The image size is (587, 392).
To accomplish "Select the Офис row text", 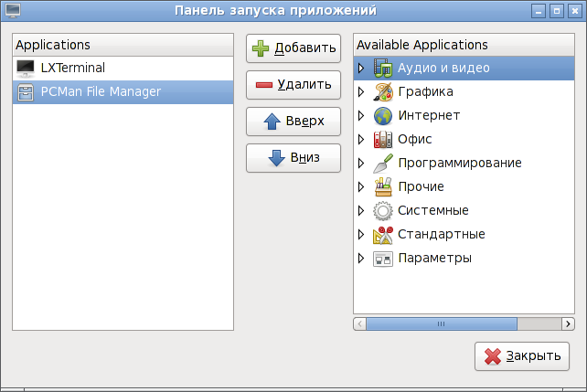I will [415, 140].
